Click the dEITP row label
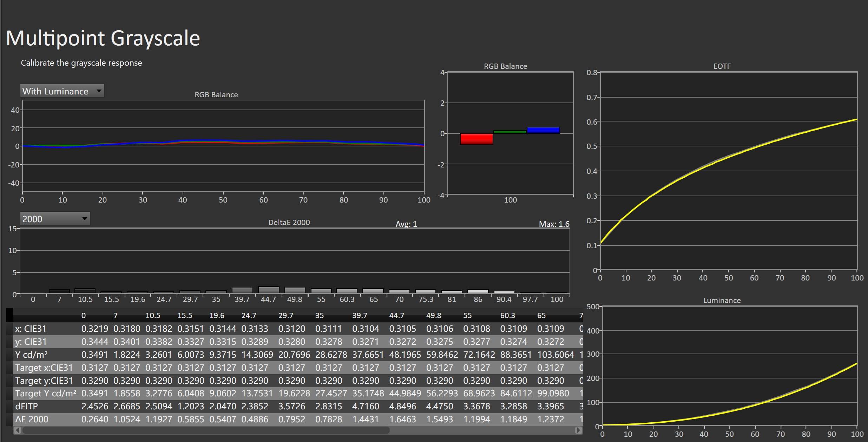The image size is (868, 442). 26,407
